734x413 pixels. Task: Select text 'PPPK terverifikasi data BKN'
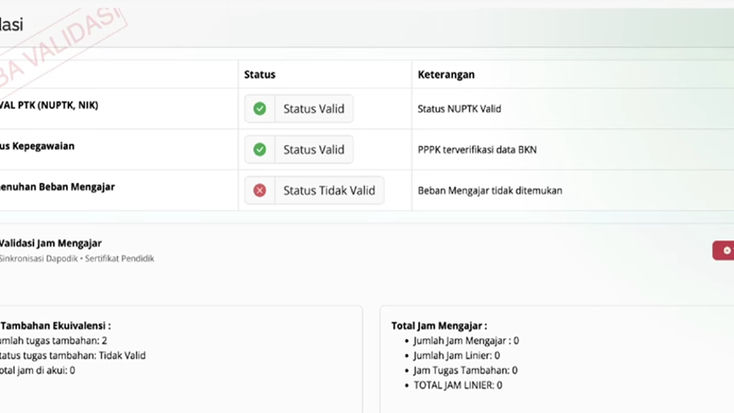click(477, 150)
